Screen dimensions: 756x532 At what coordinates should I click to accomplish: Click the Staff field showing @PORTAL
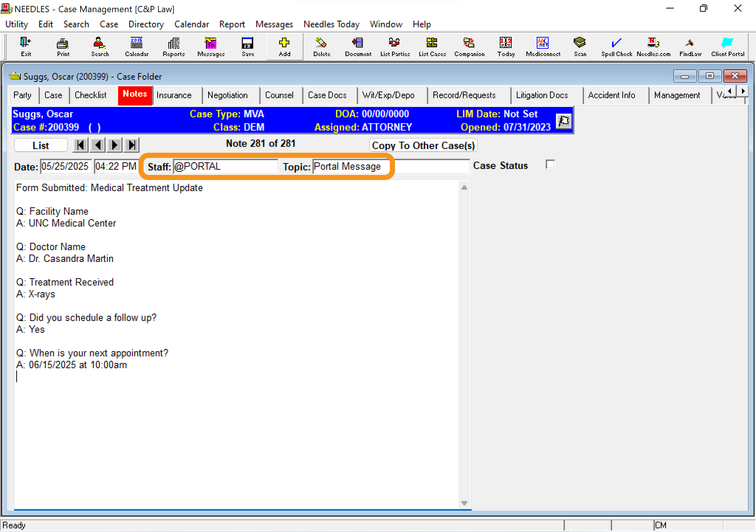(225, 166)
